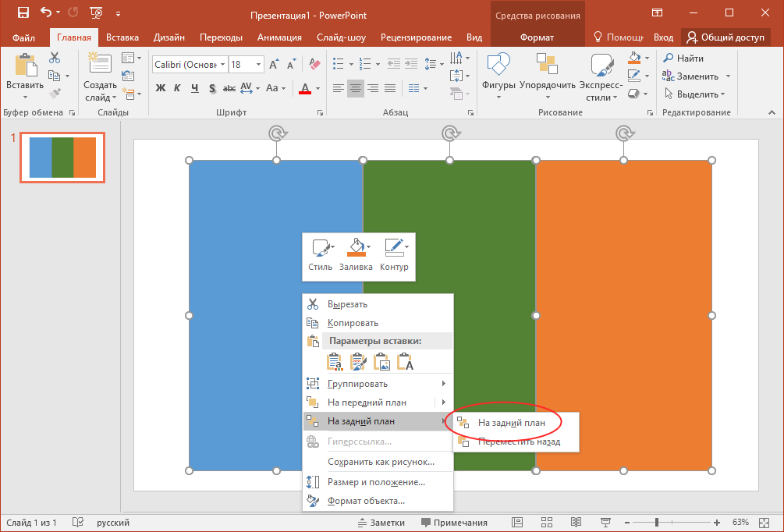
Task: Save the presentation using the floppy disk icon
Action: [23, 13]
